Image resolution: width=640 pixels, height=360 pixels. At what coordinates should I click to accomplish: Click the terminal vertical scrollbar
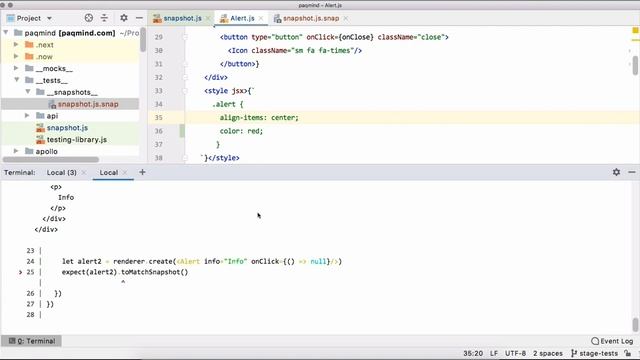[635, 325]
